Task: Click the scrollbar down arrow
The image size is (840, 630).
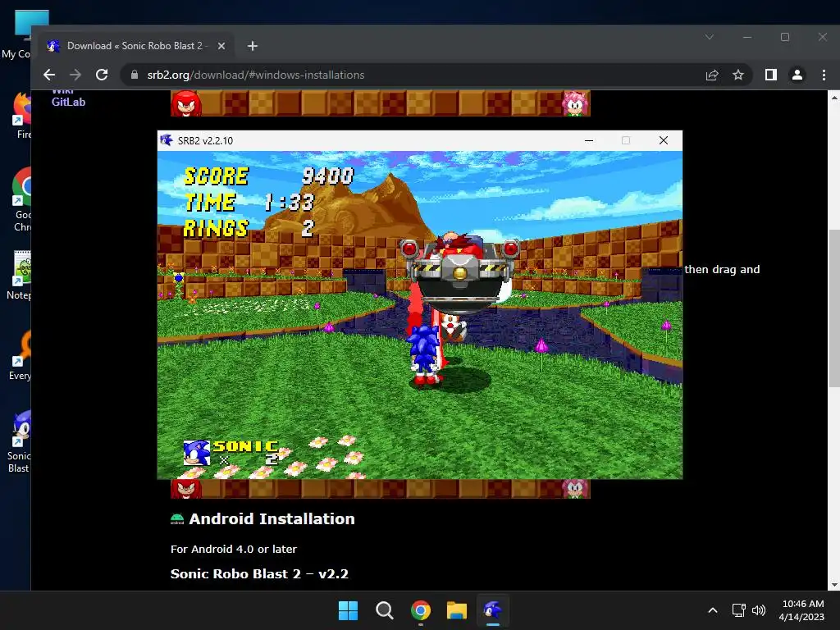Action: pyautogui.click(x=834, y=586)
